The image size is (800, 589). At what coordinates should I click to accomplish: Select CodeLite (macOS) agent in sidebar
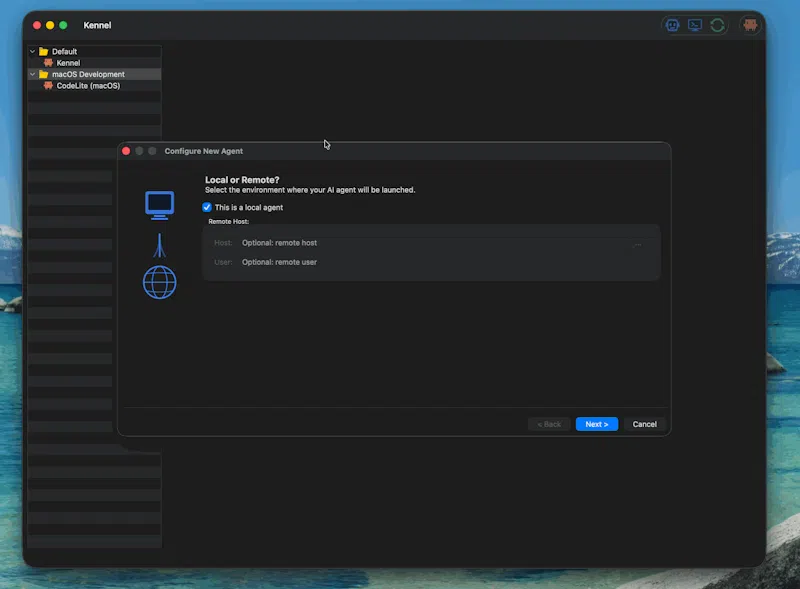(88, 86)
